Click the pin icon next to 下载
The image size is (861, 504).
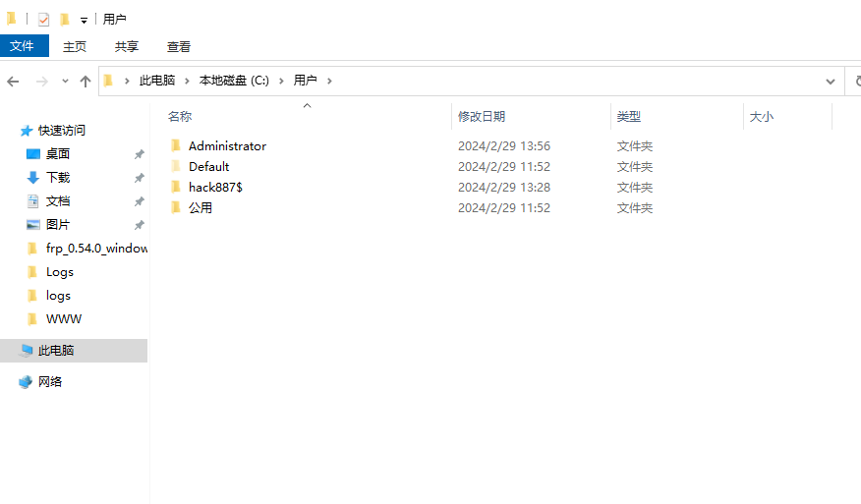(x=140, y=178)
